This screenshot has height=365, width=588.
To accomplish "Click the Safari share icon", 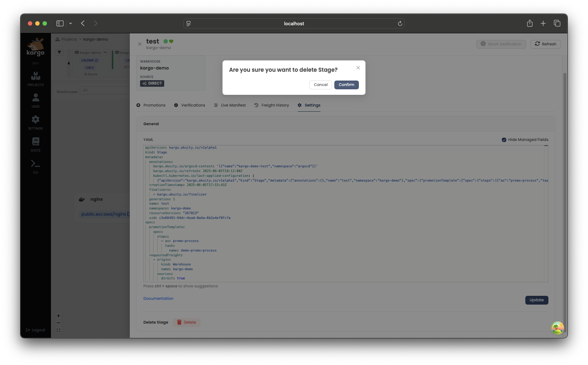I will pyautogui.click(x=529, y=23).
